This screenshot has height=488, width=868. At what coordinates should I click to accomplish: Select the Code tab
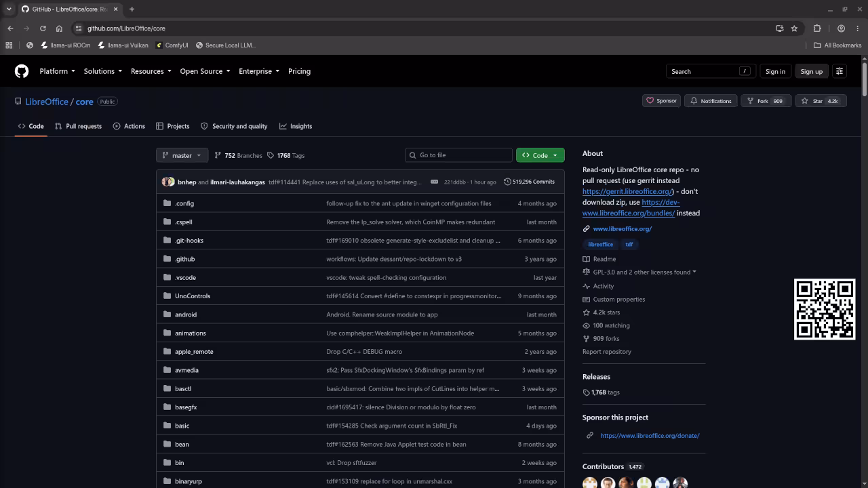31,126
